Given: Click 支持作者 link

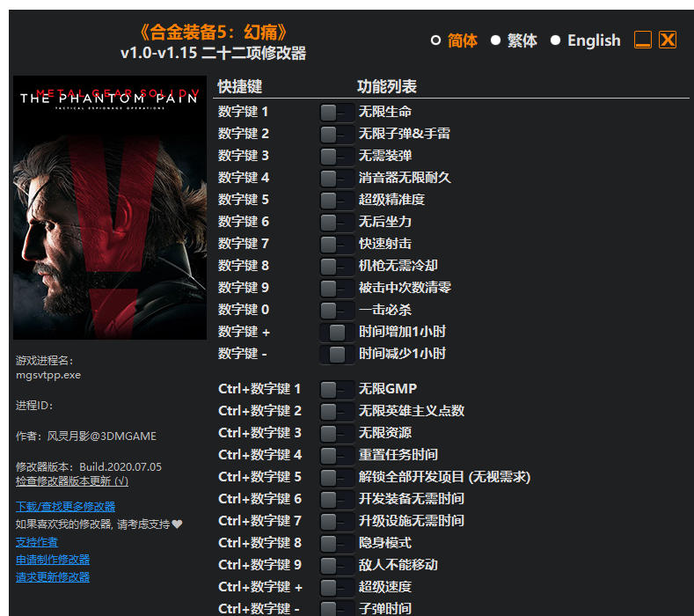Looking at the screenshot, I should tap(37, 542).
